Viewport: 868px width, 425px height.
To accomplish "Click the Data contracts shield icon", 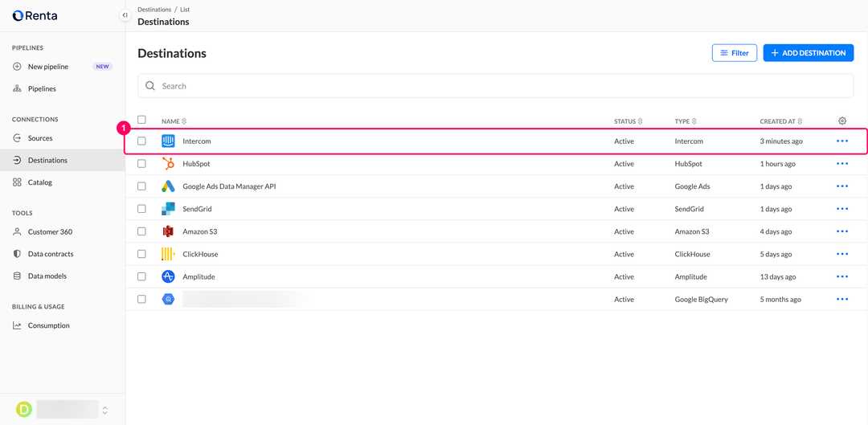I will [x=17, y=253].
